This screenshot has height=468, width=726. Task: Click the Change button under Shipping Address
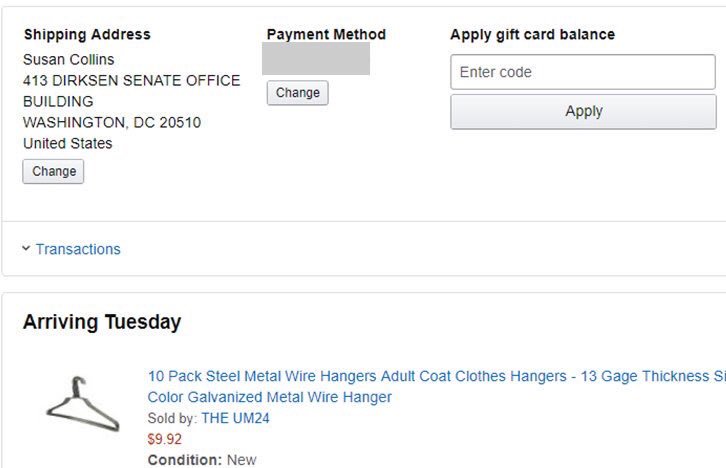pyautogui.click(x=54, y=171)
